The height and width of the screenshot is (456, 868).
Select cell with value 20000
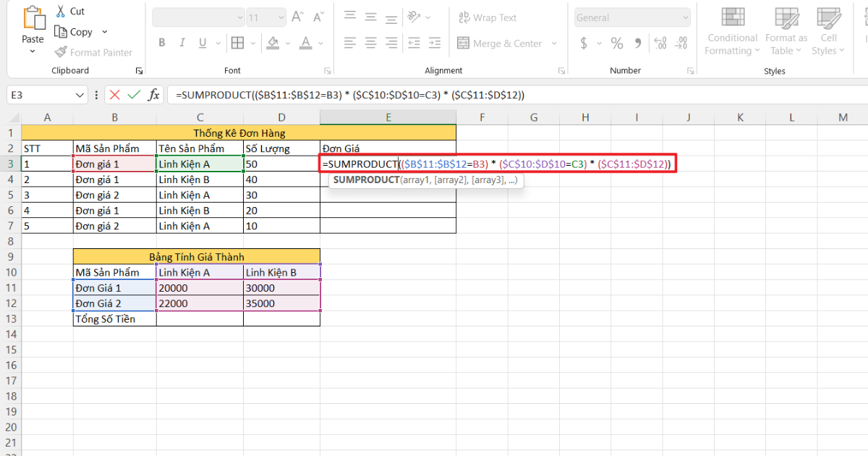200,288
